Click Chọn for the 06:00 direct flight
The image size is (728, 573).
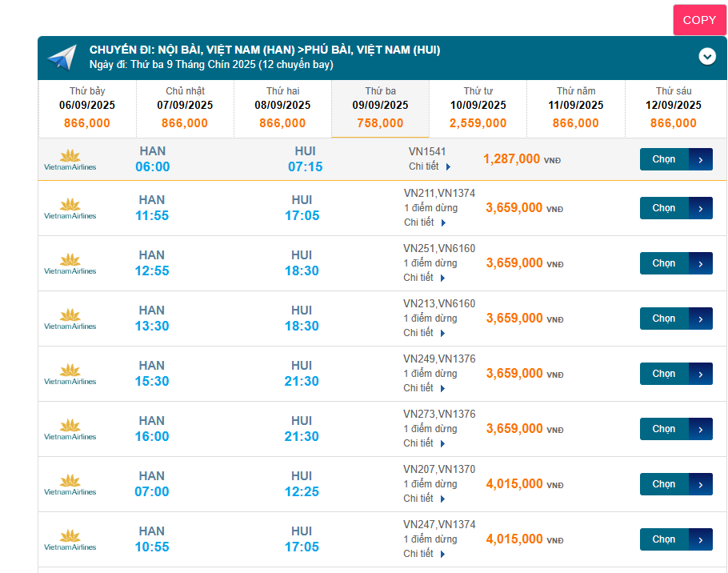tap(675, 159)
